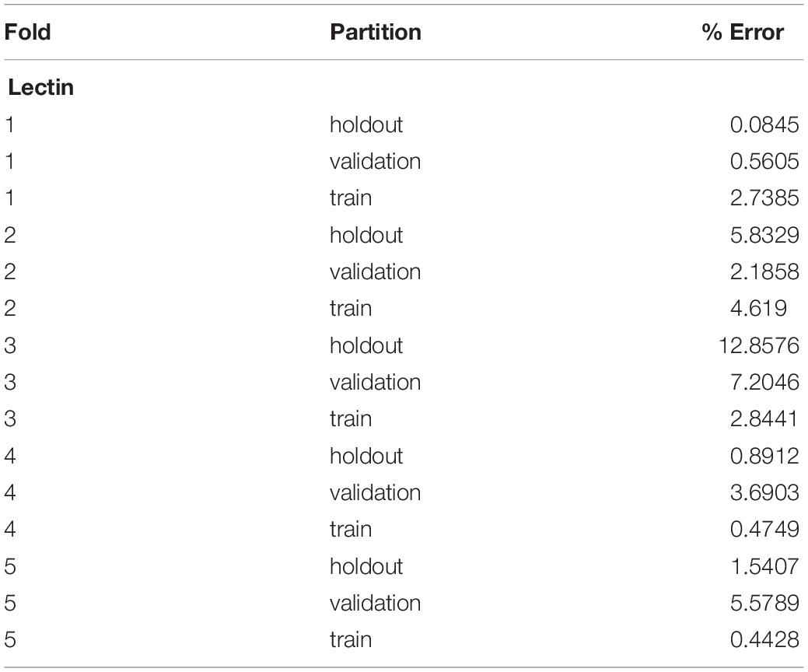The height and width of the screenshot is (672, 808).
Task: Select the value 2.8441
Action: 764,418
